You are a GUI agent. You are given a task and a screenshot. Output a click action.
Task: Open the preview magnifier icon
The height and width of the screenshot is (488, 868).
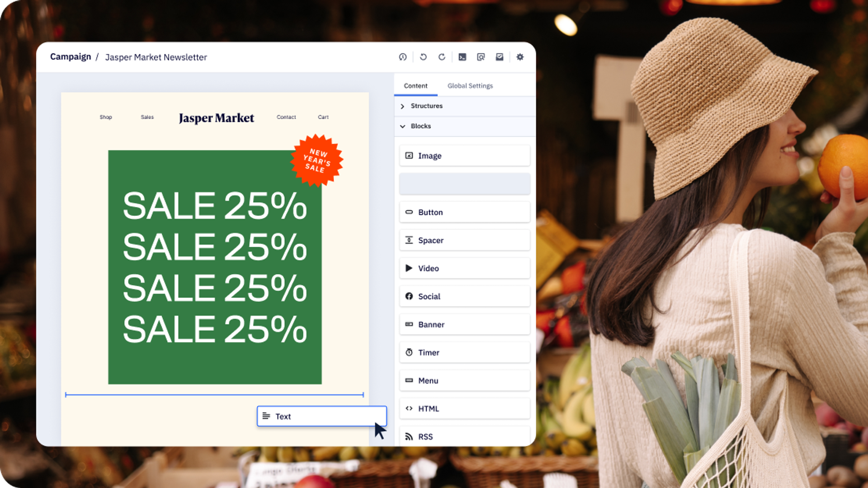[481, 57]
